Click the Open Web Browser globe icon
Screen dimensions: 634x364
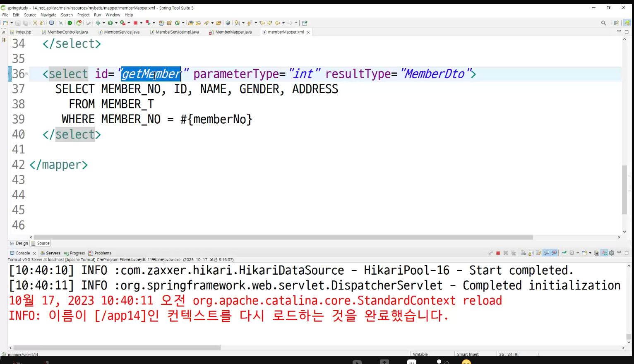tap(228, 23)
